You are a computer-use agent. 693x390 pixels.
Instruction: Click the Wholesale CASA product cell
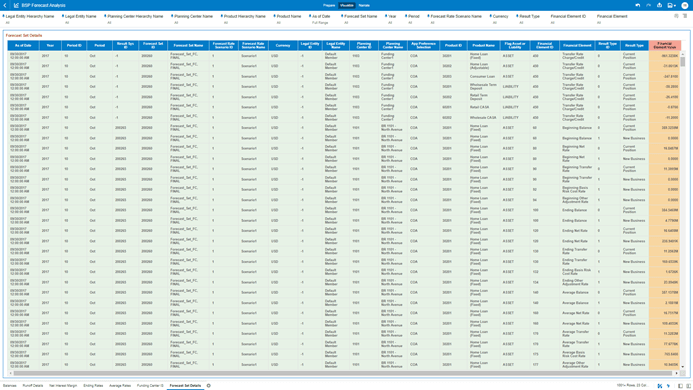pos(483,118)
